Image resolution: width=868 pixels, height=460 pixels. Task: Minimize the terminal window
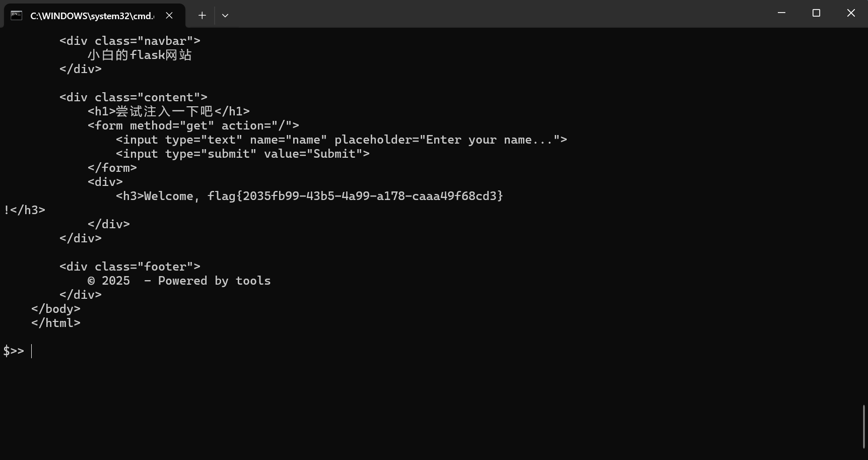tap(781, 13)
